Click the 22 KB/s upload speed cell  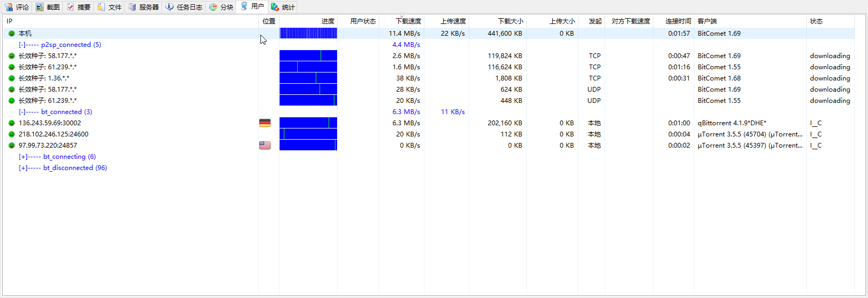(x=453, y=34)
